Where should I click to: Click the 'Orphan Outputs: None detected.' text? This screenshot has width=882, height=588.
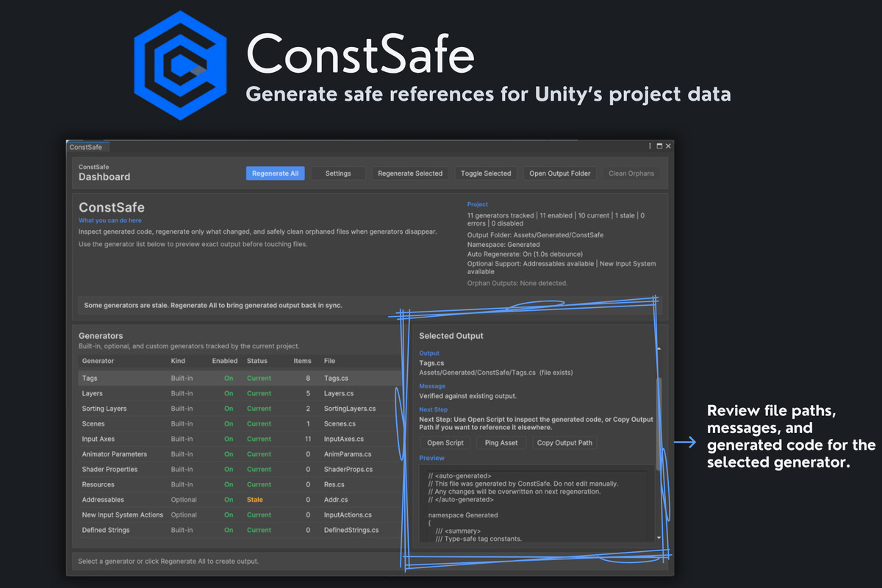(x=517, y=283)
